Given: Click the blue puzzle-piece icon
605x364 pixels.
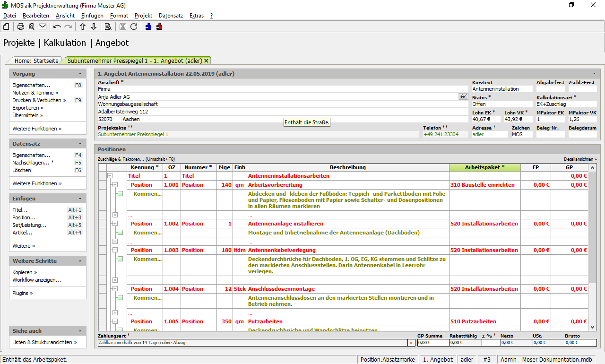Looking at the screenshot, I should [148, 26].
